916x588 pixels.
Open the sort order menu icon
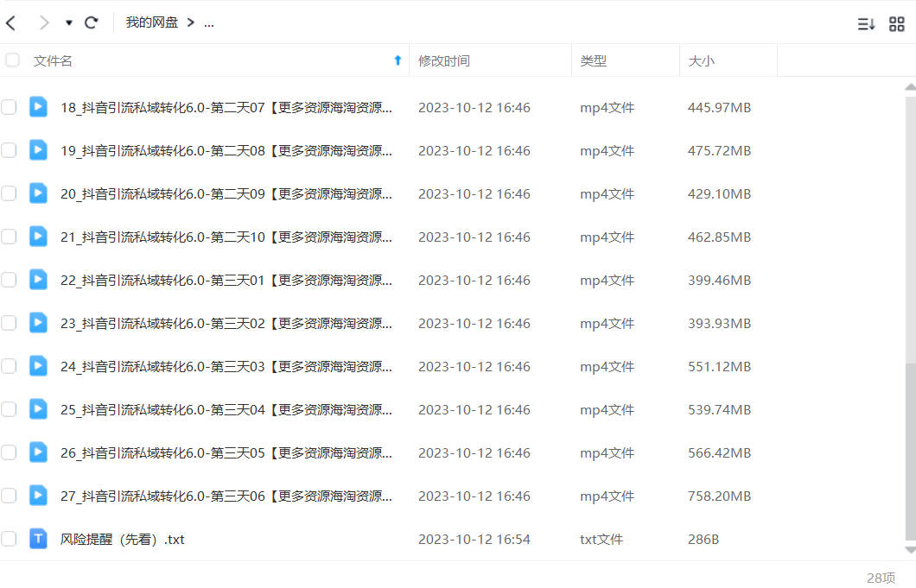click(x=866, y=24)
